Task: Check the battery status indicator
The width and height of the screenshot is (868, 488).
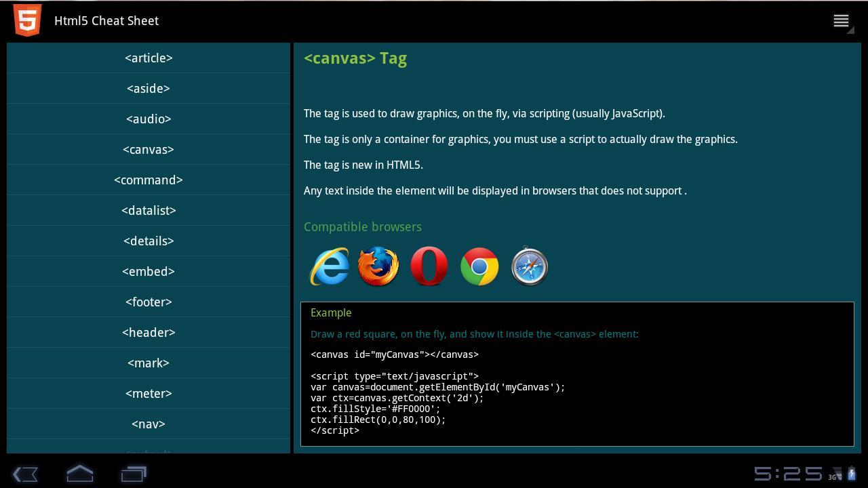Action: click(852, 474)
